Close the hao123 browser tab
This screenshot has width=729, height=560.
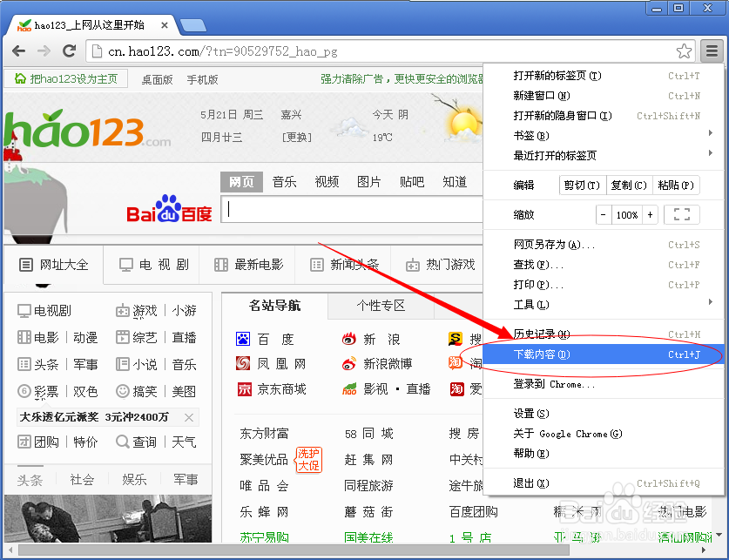[x=164, y=25]
